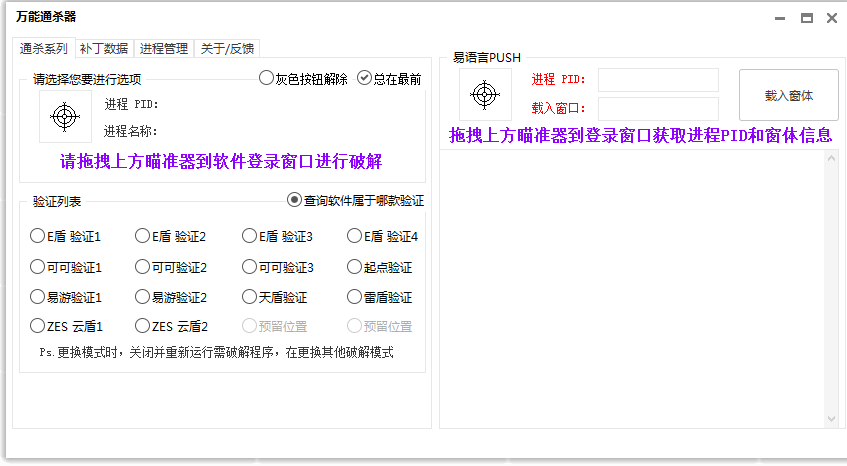Click the crosshair aimer in the left panel
Screen dimensions: 847x466
click(65, 117)
